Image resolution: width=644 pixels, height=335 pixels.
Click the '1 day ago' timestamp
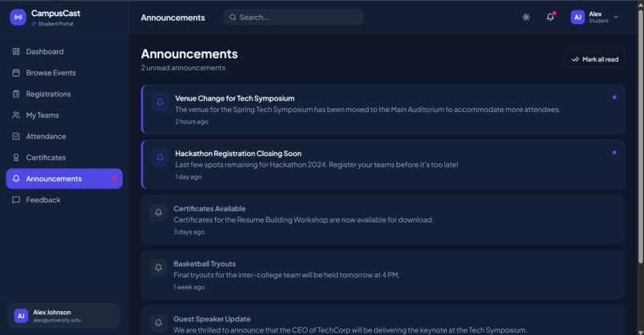pos(189,177)
